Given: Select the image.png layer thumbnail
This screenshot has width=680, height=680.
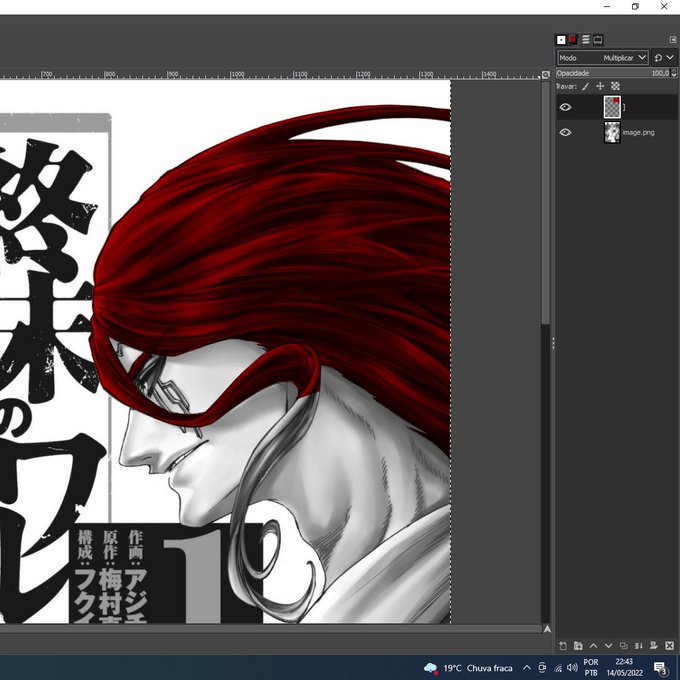Looking at the screenshot, I should (x=612, y=132).
